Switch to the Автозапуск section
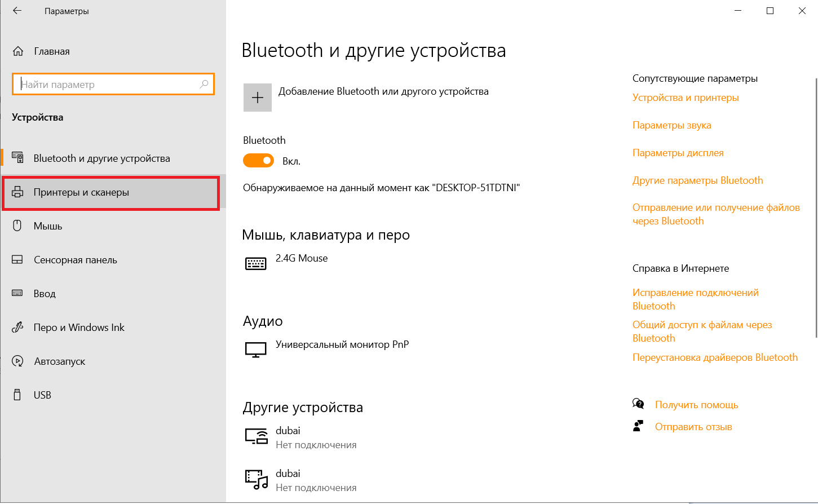Screen dimensions: 818x504 coord(60,361)
